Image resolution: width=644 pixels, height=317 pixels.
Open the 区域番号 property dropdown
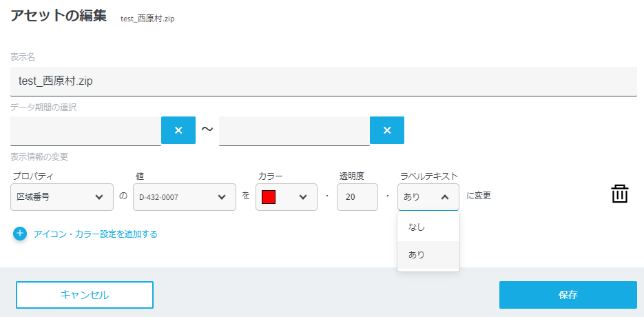click(x=62, y=197)
